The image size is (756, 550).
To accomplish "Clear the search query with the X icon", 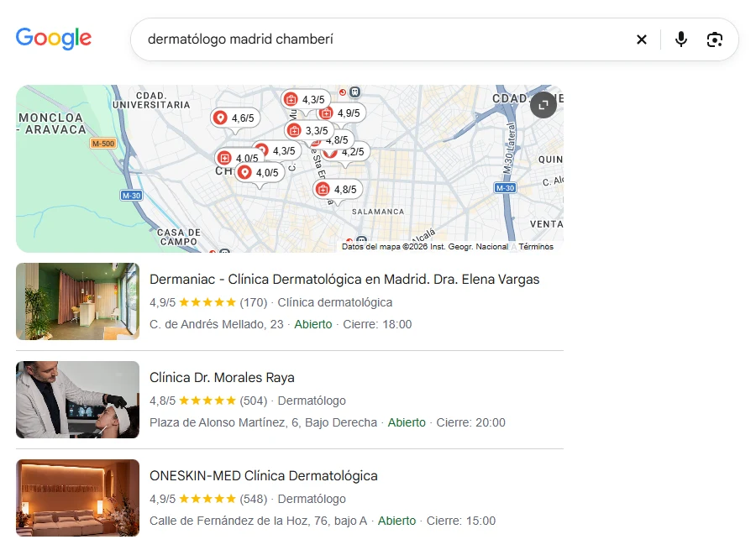I will click(x=641, y=39).
